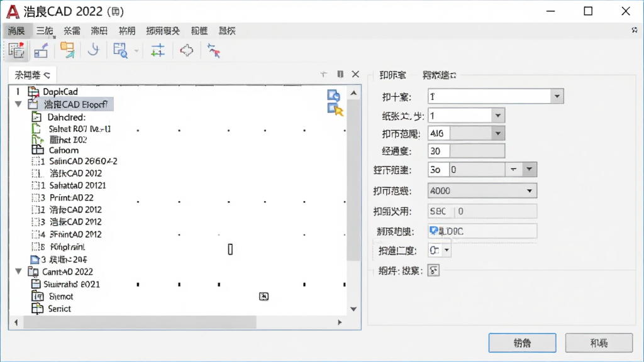Click the folder icon before CamtA0 2022
The height and width of the screenshot is (362, 644).
(33, 271)
